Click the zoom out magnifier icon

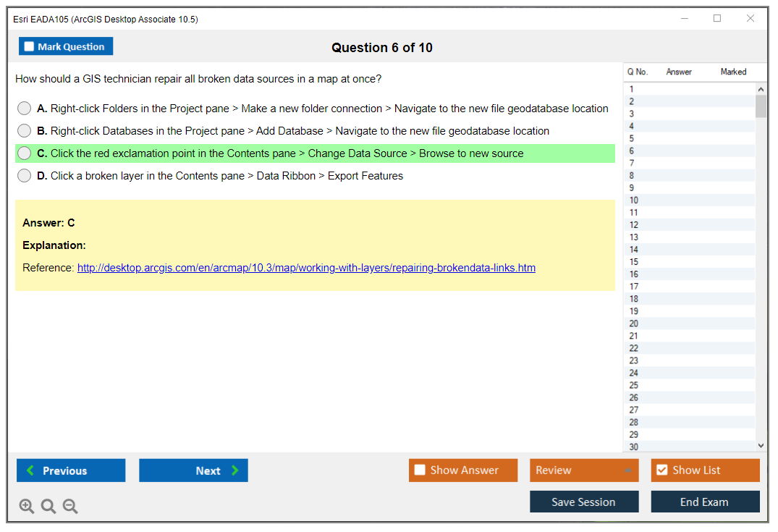(70, 506)
